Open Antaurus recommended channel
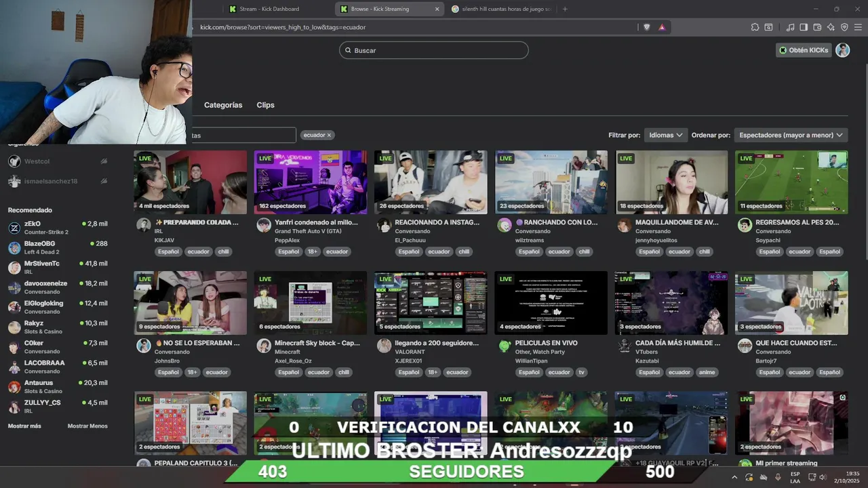This screenshot has width=868, height=488. click(58, 386)
